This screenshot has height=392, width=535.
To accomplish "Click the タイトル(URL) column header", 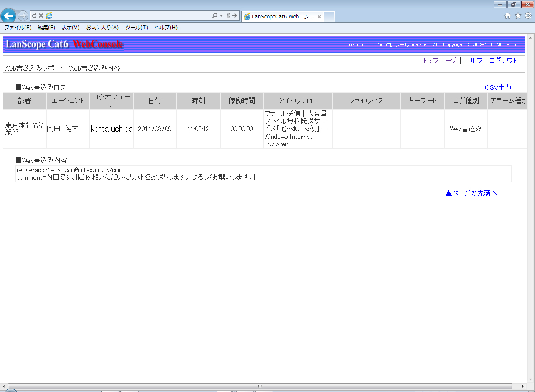I will pyautogui.click(x=298, y=101).
